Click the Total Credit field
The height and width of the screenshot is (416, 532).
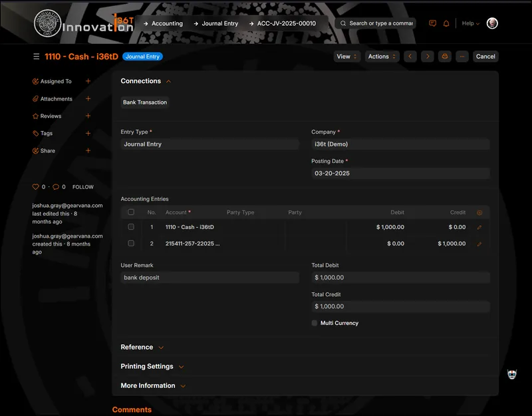400,306
